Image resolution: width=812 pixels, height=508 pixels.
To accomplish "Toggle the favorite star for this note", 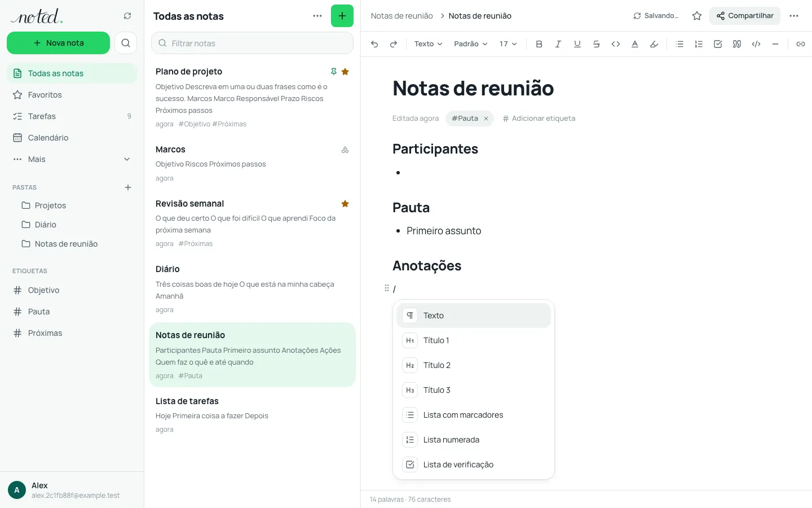I will (x=697, y=16).
